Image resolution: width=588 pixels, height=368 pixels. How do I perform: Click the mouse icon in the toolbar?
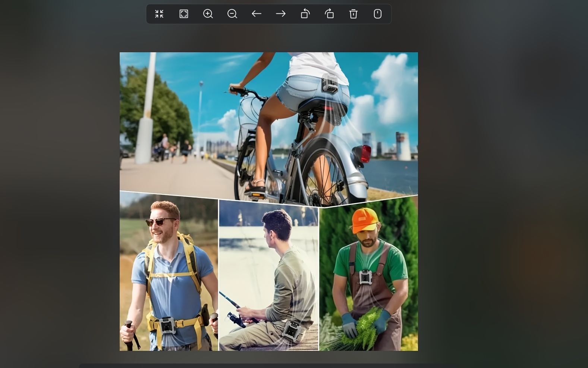pyautogui.click(x=378, y=14)
